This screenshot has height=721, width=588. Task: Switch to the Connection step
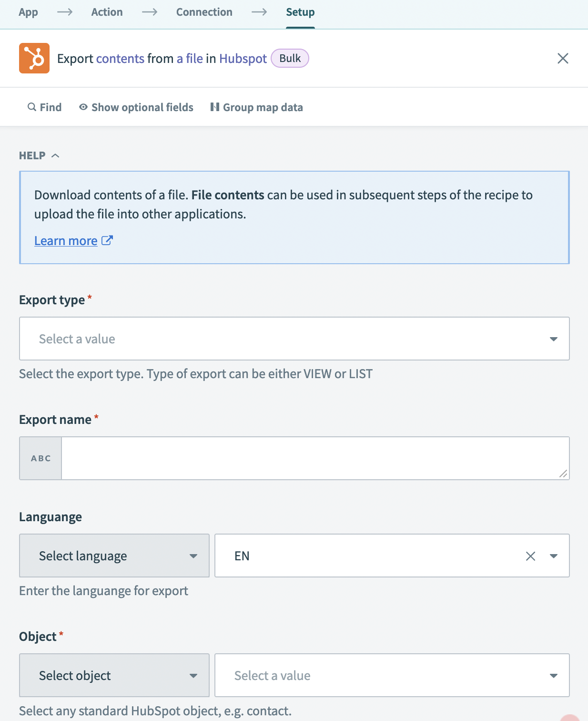coord(204,12)
